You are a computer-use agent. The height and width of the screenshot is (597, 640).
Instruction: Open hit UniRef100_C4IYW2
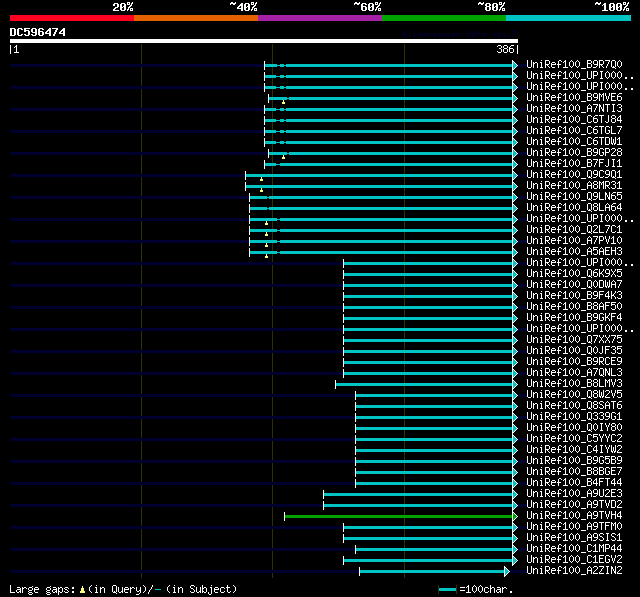click(x=574, y=450)
